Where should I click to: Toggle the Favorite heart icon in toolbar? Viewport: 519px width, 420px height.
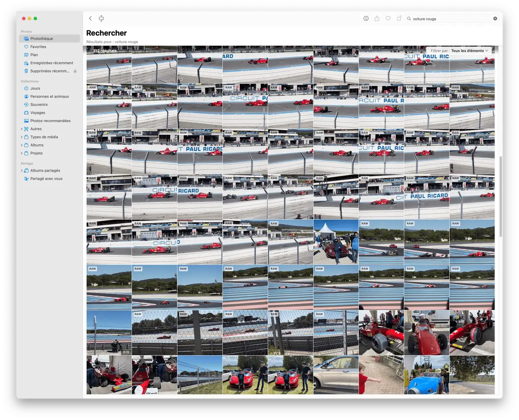click(388, 19)
